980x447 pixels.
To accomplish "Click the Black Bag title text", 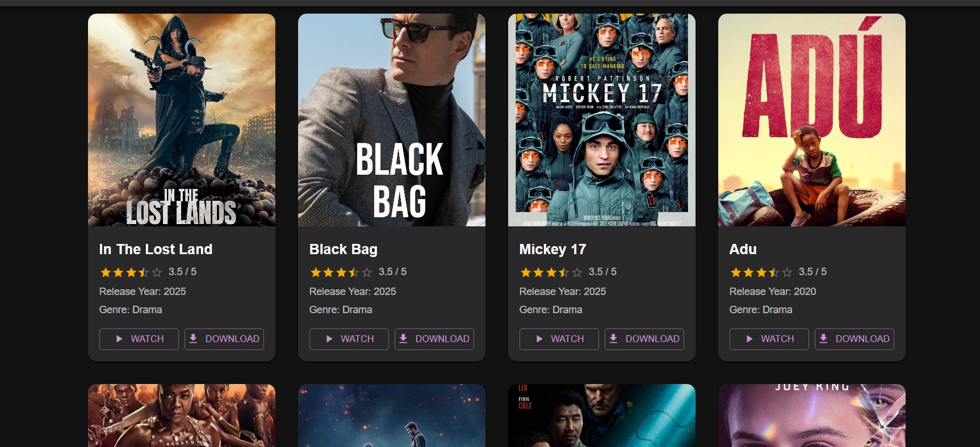I will click(343, 249).
